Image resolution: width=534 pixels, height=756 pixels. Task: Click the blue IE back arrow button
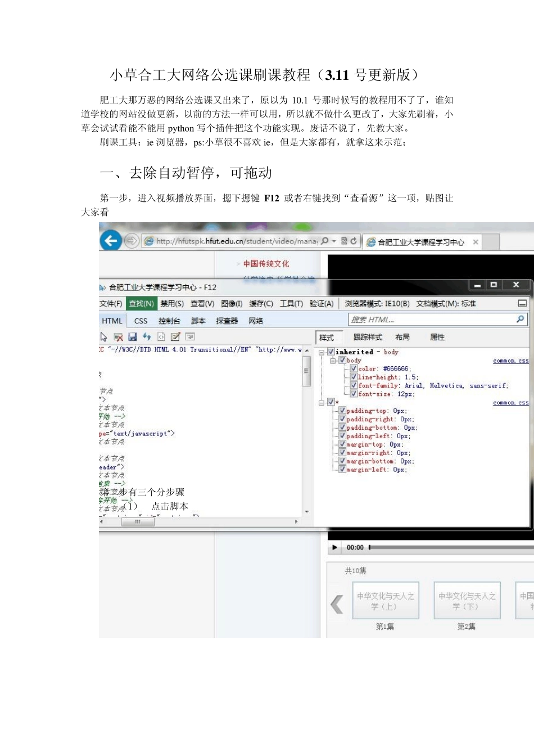(x=111, y=241)
